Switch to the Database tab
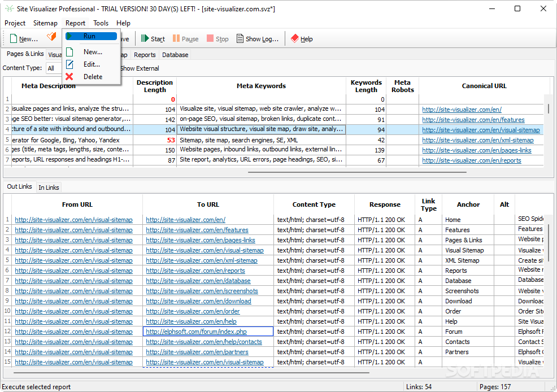The image size is (557, 392). click(175, 55)
